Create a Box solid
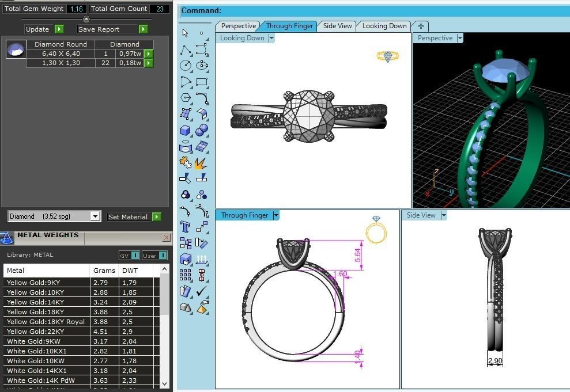 [x=186, y=130]
